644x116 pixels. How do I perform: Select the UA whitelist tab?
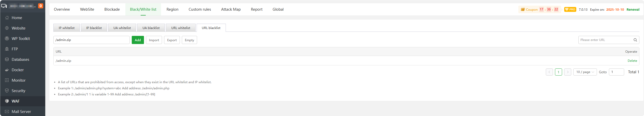[x=122, y=28]
